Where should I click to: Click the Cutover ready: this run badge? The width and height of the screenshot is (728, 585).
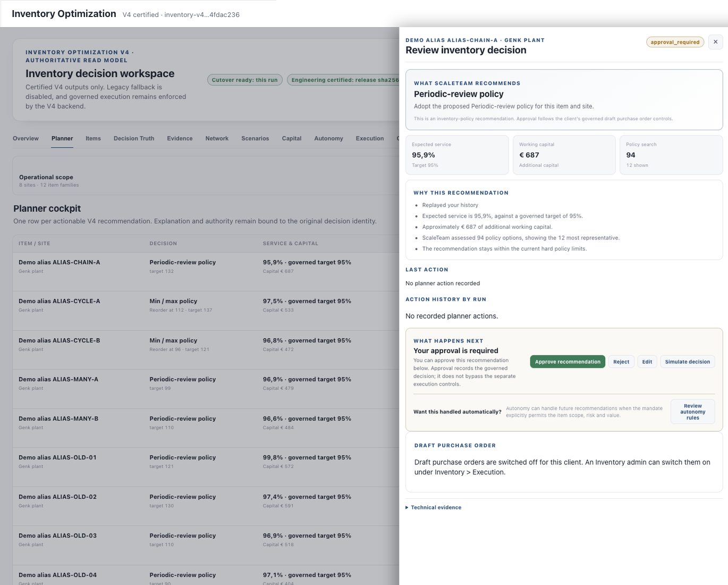[245, 80]
